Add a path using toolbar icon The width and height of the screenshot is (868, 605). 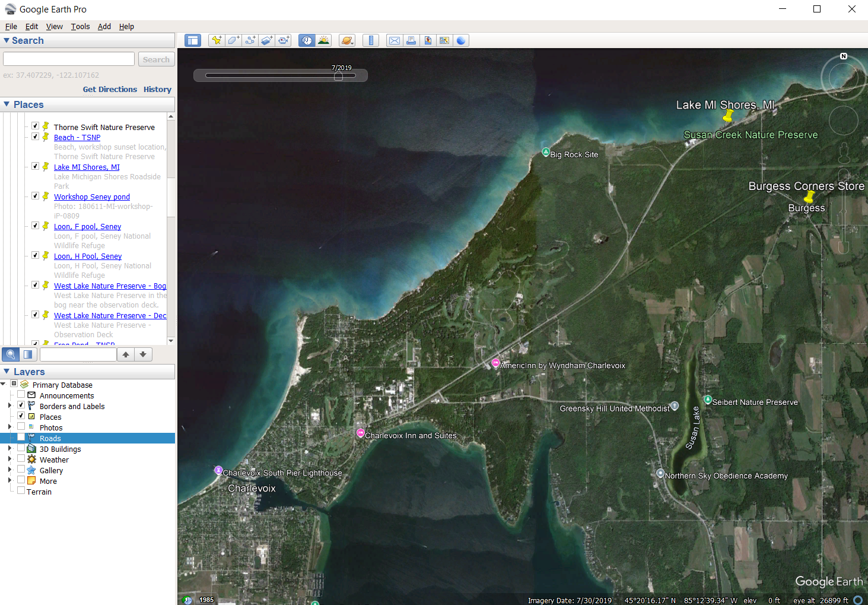pos(250,40)
